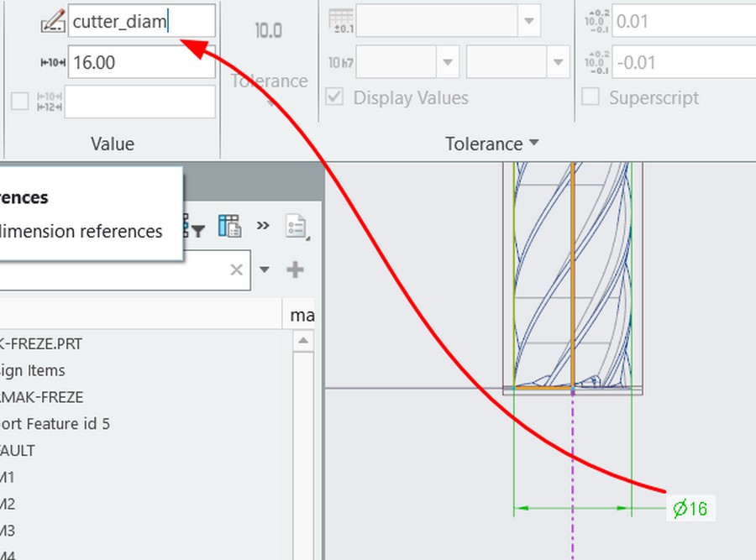Click the nominal value dimension icon
The height and width of the screenshot is (560, 756).
point(53,62)
